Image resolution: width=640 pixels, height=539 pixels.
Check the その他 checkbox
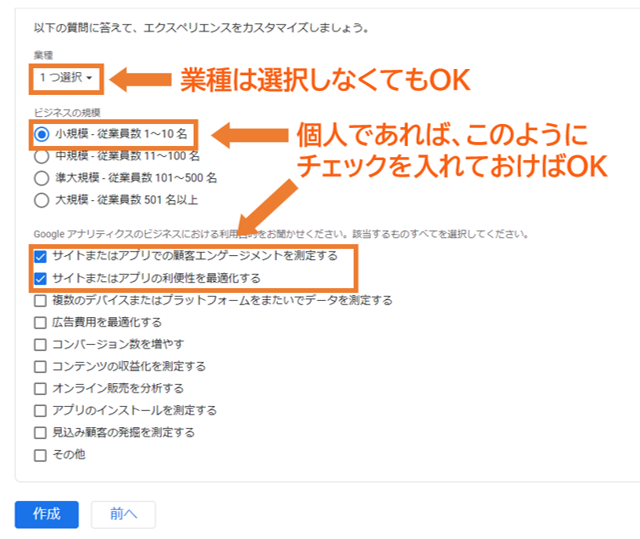click(40, 454)
